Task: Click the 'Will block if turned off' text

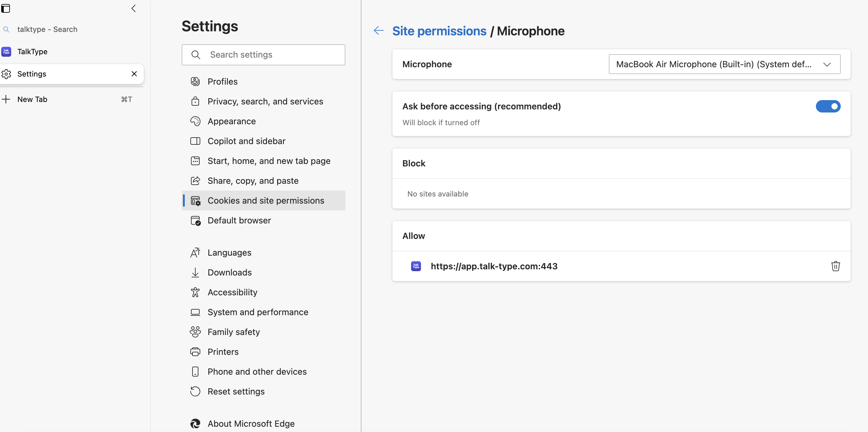Action: coord(441,123)
